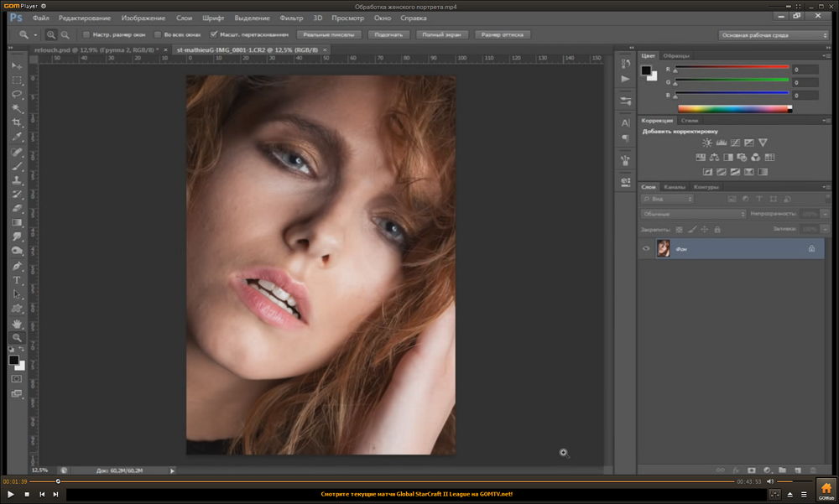Click the zoom-out magnifier in options bar
The width and height of the screenshot is (839, 504).
pyautogui.click(x=65, y=35)
